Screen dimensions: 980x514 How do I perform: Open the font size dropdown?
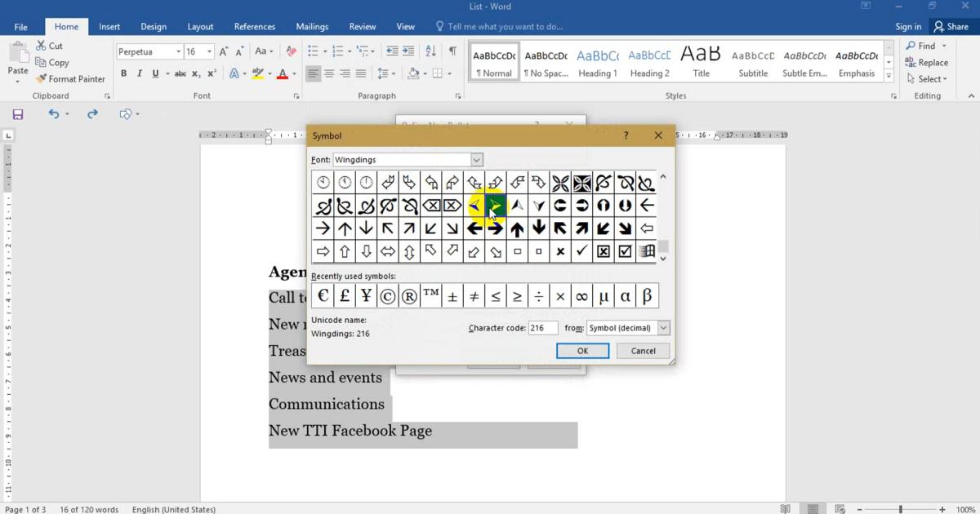click(x=209, y=51)
